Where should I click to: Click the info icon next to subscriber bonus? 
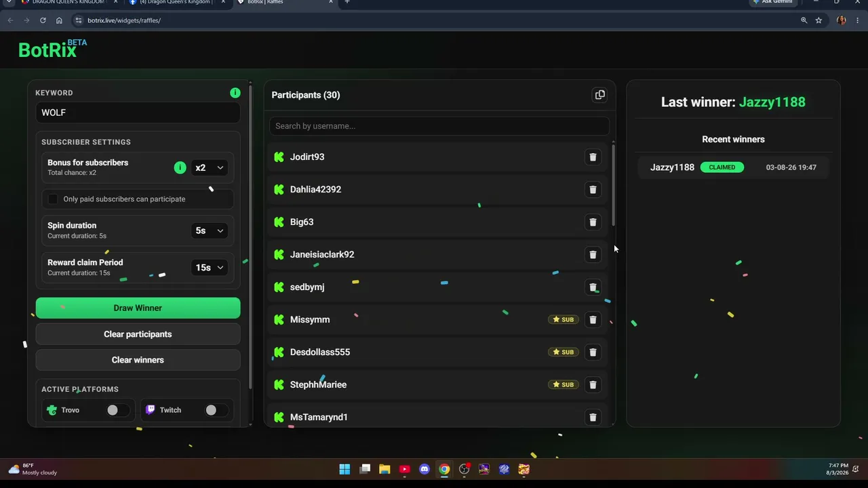pos(180,167)
